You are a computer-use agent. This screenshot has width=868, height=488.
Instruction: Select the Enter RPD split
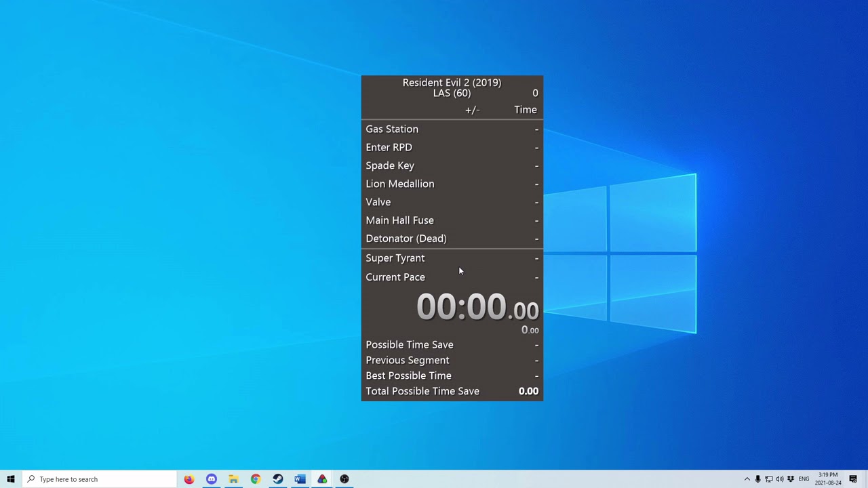[x=452, y=147]
